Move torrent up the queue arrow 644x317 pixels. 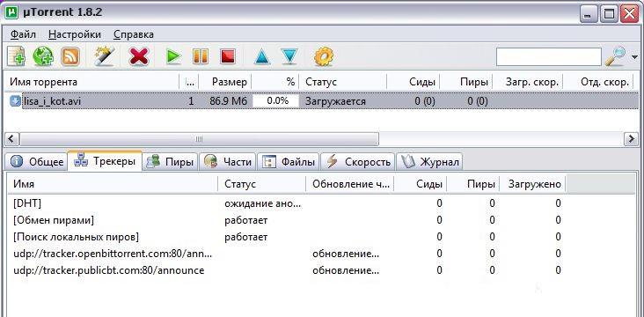click(261, 56)
